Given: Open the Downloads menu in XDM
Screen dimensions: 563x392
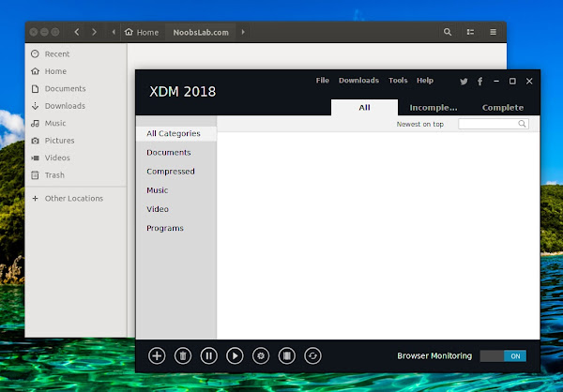Looking at the screenshot, I should (358, 81).
